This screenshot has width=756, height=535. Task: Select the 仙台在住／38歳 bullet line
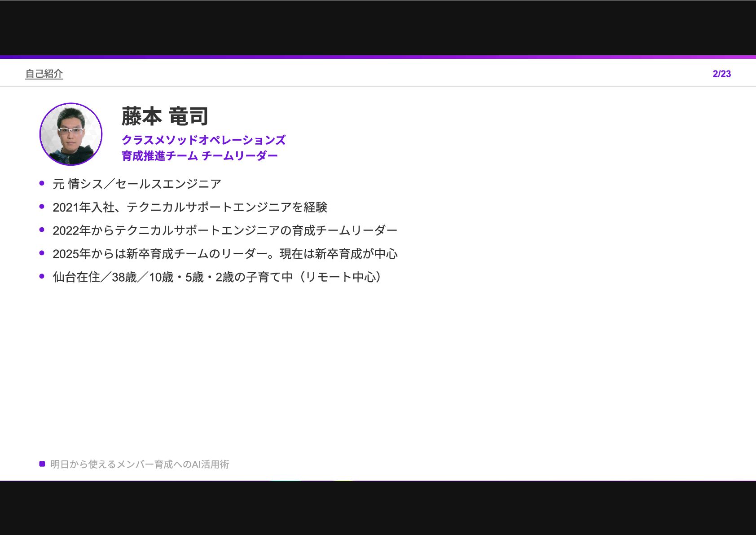point(217,277)
